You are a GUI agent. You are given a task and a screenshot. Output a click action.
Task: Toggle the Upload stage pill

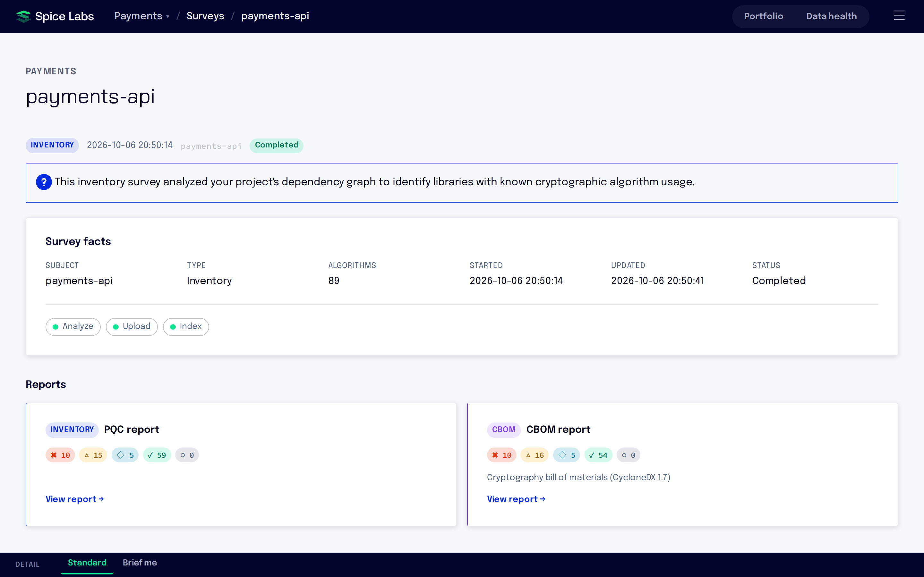132,327
